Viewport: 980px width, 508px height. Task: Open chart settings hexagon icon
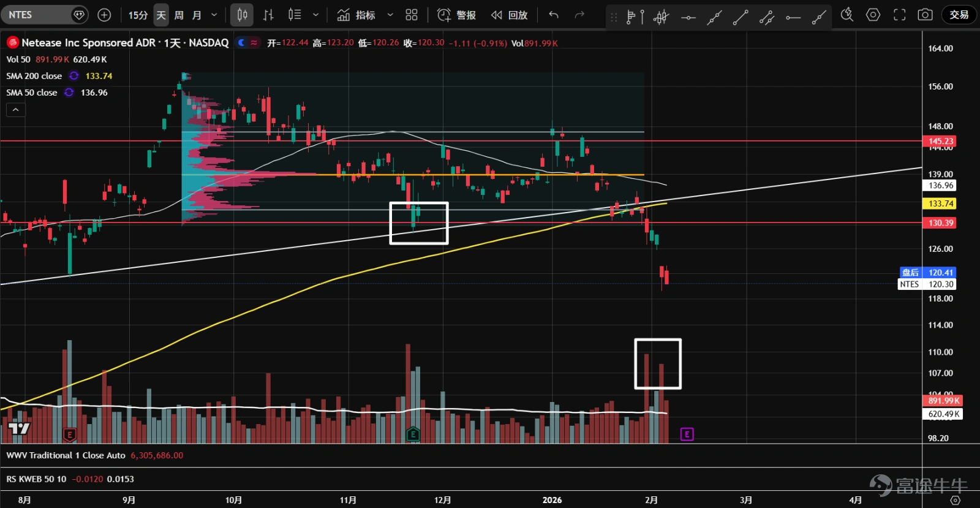pos(873,15)
